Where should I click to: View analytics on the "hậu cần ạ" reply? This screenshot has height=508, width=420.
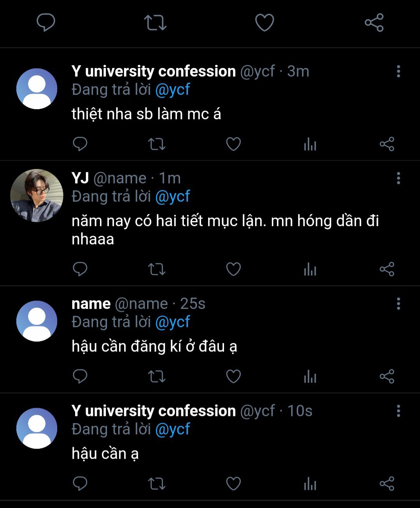coord(310,484)
